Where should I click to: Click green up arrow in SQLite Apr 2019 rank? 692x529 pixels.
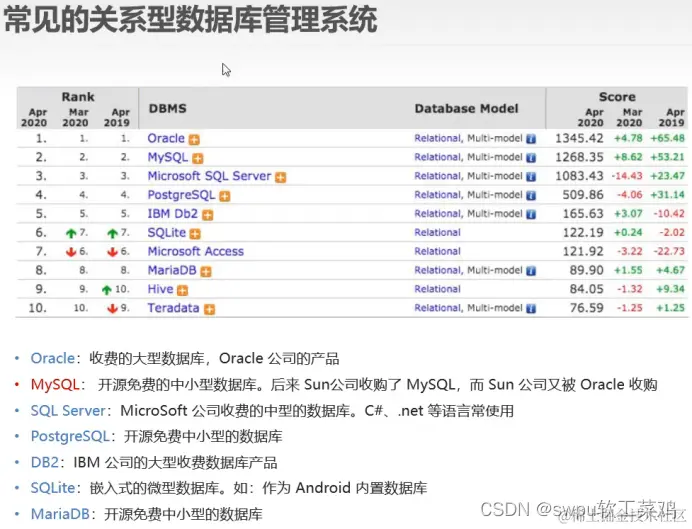113,233
